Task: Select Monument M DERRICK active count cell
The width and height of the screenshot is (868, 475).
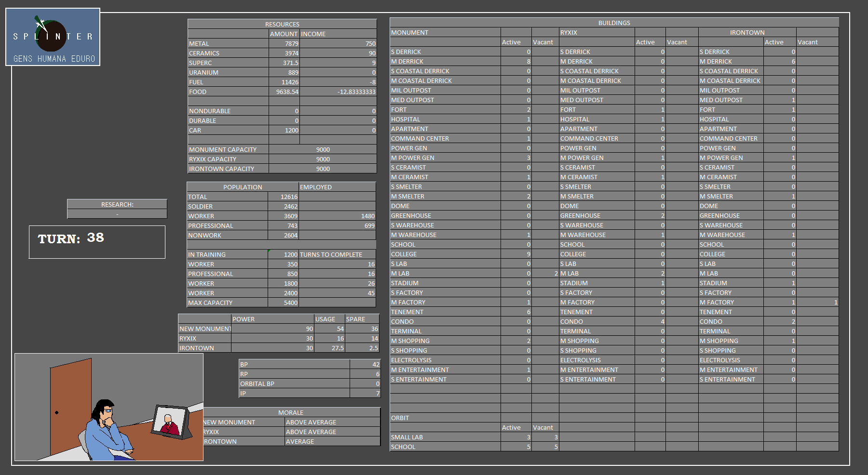Action: coord(516,61)
